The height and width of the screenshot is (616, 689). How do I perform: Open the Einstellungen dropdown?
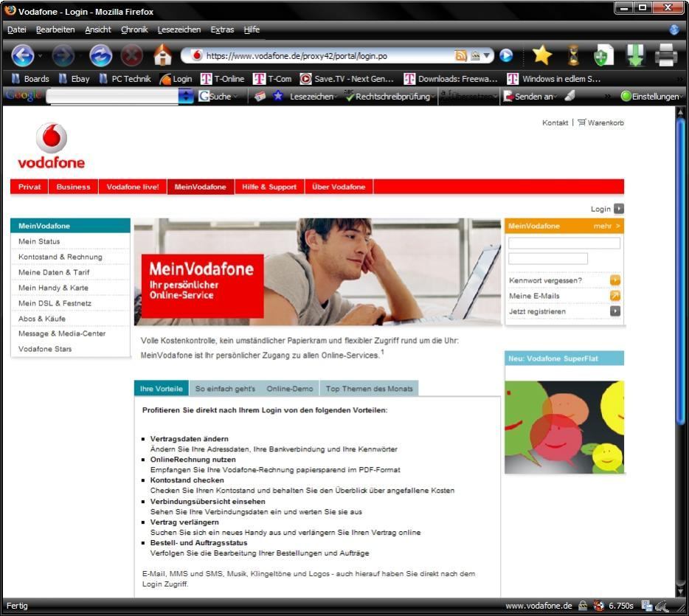682,97
